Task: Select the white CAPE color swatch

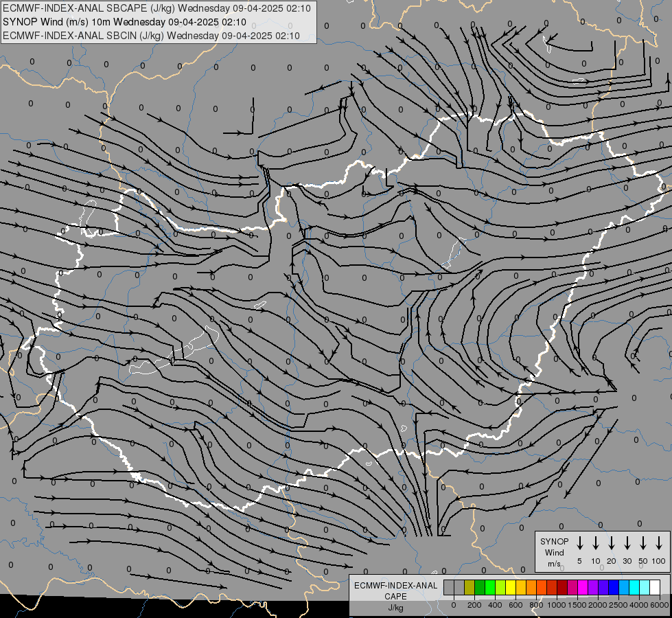Action: pyautogui.click(x=655, y=587)
